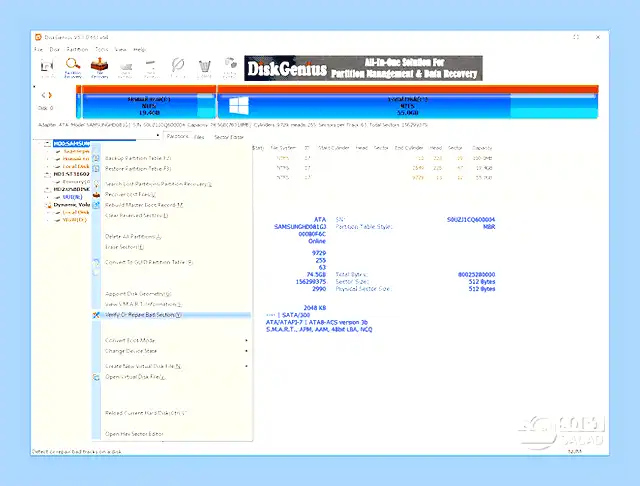Click the Start Cylinder column header
The width and height of the screenshot is (640, 486).
(x=333, y=148)
